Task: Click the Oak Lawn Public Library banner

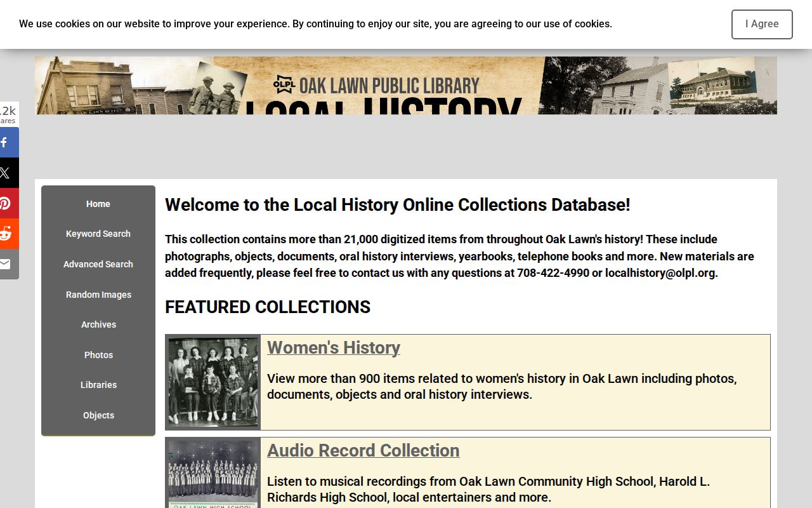Action: point(406,85)
